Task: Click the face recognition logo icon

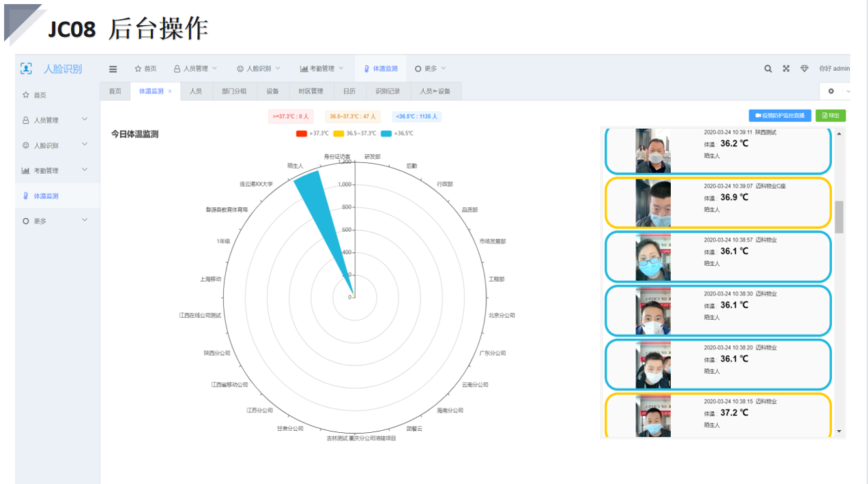Action: pos(26,69)
